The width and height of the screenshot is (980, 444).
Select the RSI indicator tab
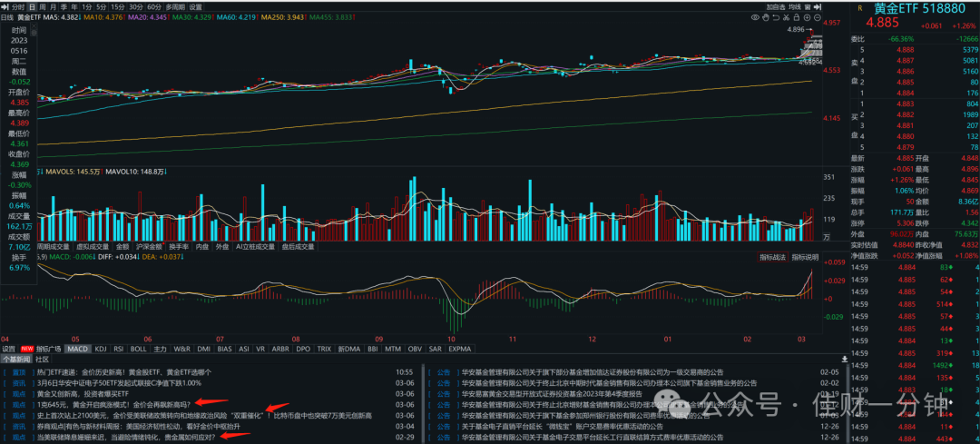point(119,349)
